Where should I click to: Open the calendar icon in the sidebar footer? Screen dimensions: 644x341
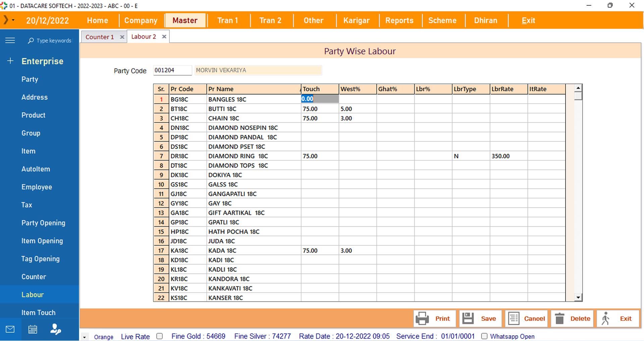[33, 329]
